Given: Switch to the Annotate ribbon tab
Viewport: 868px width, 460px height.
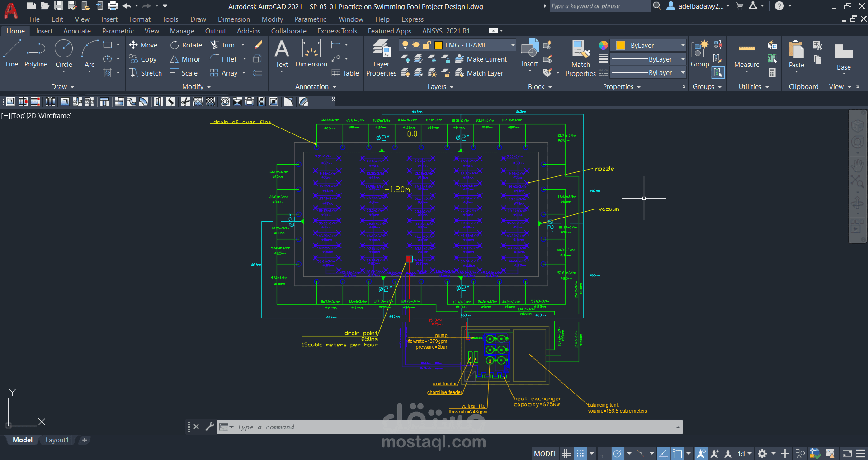Looking at the screenshot, I should [77, 31].
